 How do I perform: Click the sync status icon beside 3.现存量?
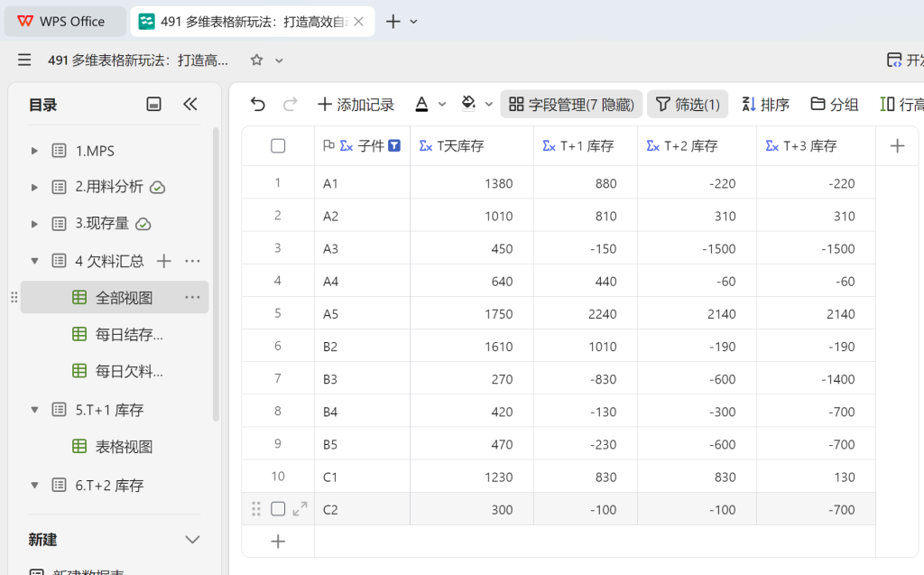143,224
